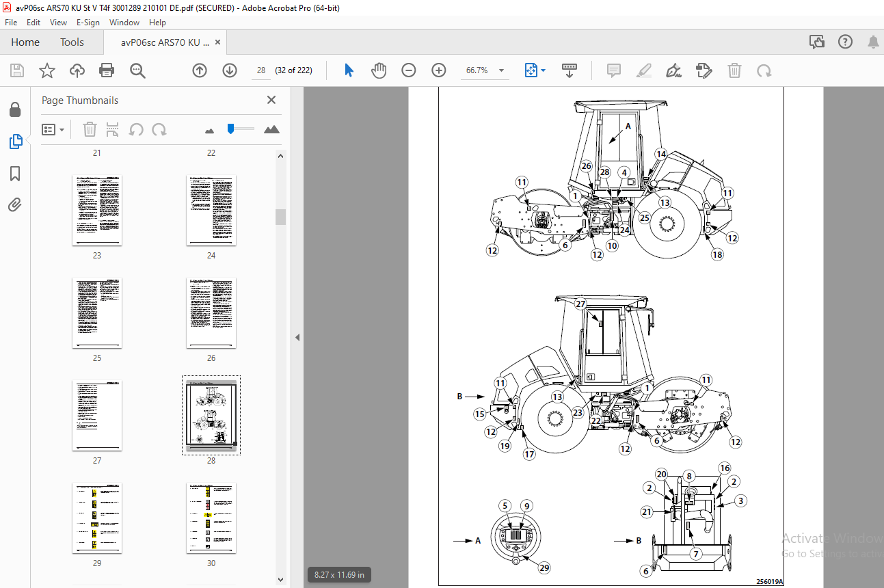
Task: Rotate thumbnails clockwise
Action: pos(159,129)
